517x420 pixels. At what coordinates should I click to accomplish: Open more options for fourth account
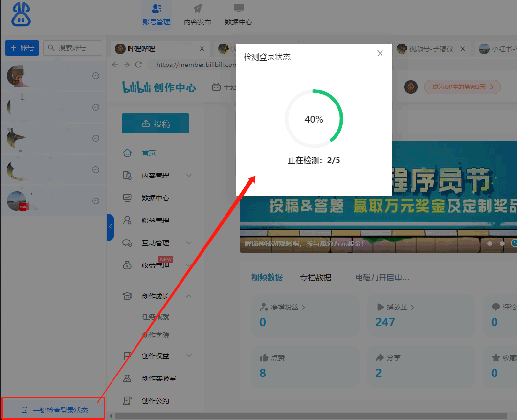(95, 170)
